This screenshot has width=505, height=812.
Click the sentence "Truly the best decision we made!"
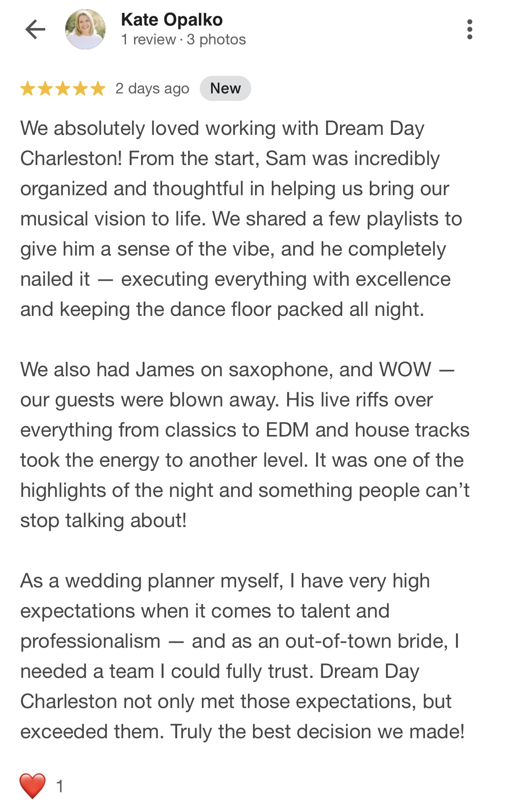[x=317, y=732]
